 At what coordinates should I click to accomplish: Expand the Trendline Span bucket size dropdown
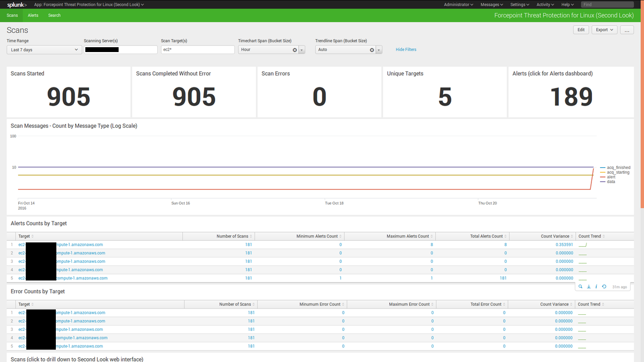pos(378,49)
